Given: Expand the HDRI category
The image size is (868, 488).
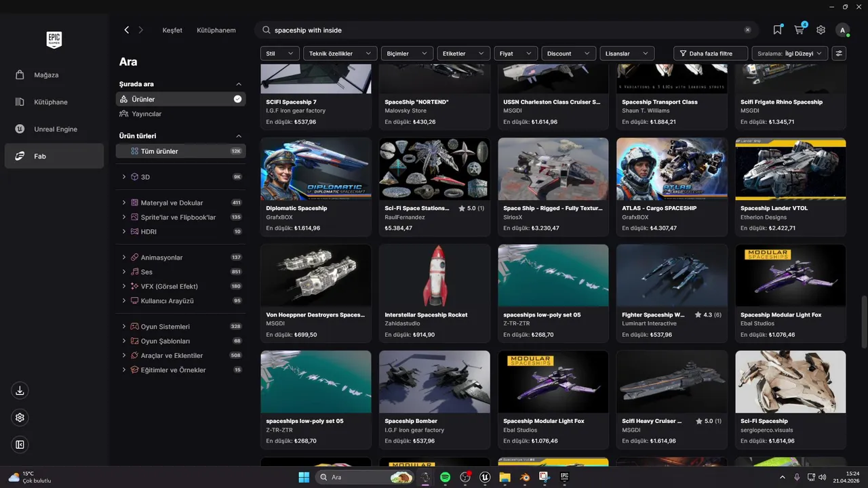Looking at the screenshot, I should coord(124,232).
